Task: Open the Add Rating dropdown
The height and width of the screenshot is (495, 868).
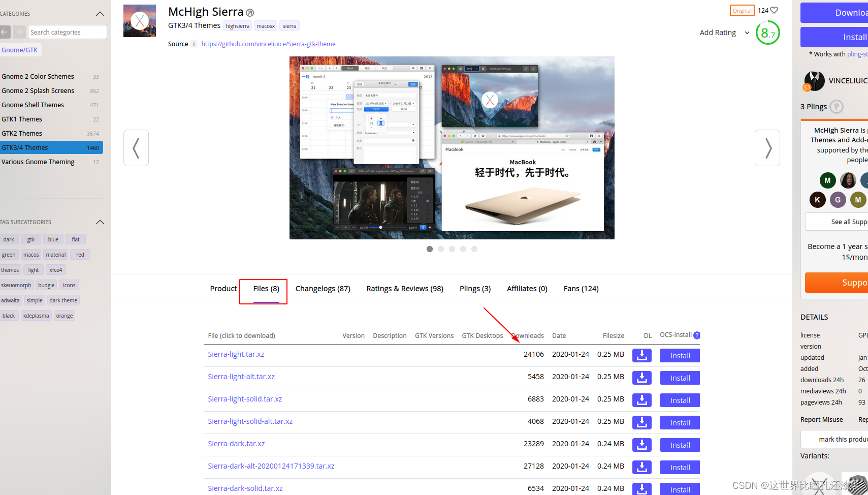Action: tap(725, 33)
